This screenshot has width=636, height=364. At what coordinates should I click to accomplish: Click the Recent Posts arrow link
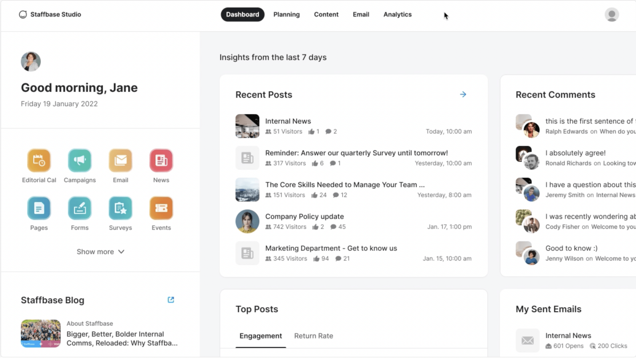tap(463, 94)
